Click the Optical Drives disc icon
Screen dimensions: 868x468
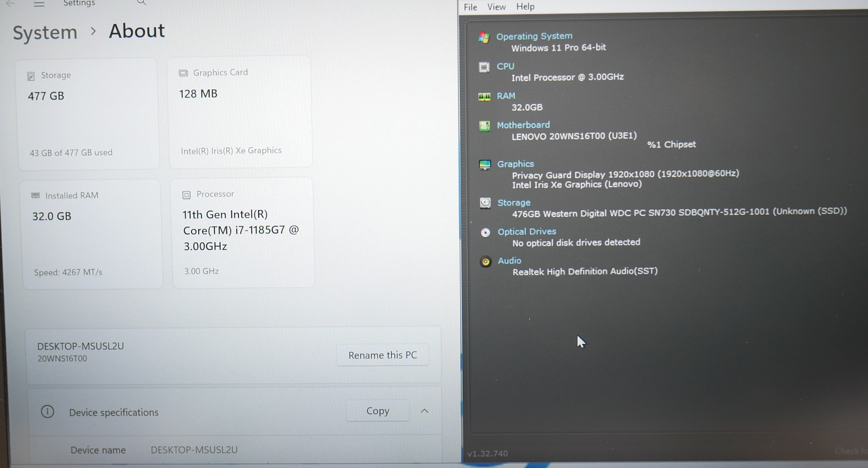point(486,232)
